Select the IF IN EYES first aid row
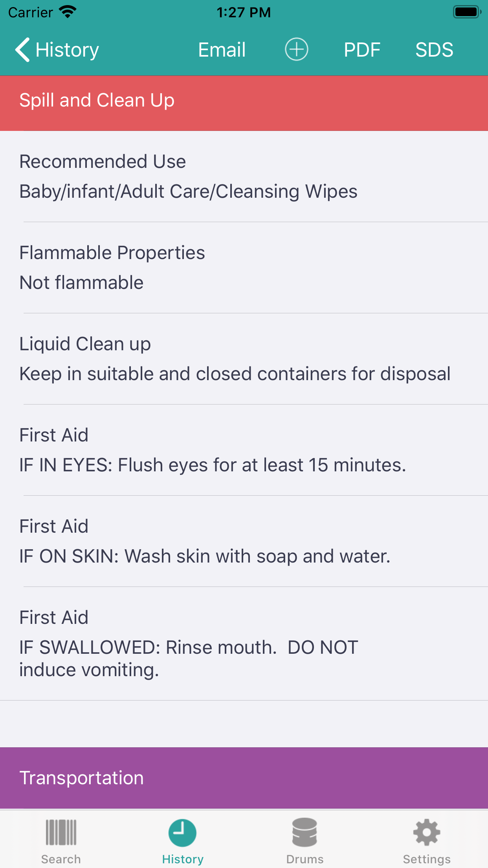The width and height of the screenshot is (488, 868). pyautogui.click(x=244, y=450)
